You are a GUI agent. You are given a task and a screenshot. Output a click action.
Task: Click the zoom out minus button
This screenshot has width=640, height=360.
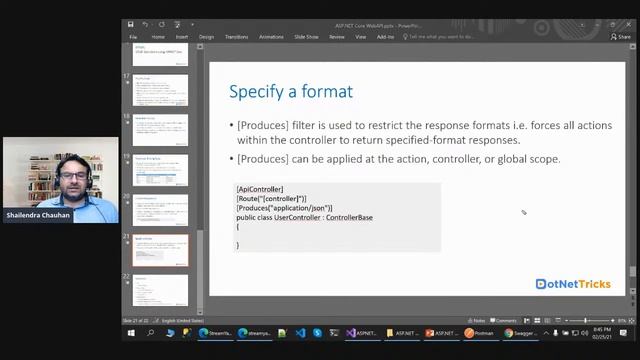[x=567, y=321]
